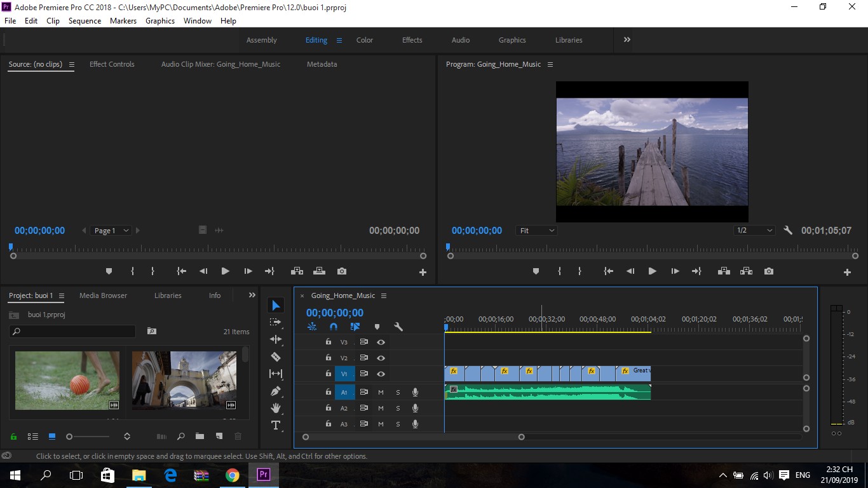Switch the Project panel to list view
868x488 pixels.
pos(33,437)
